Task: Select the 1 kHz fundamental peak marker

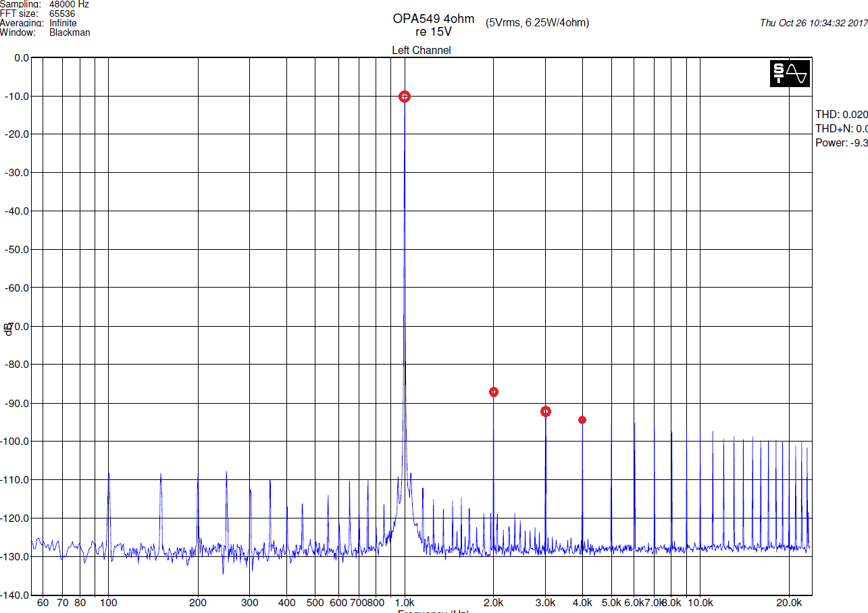Action: coord(405,97)
